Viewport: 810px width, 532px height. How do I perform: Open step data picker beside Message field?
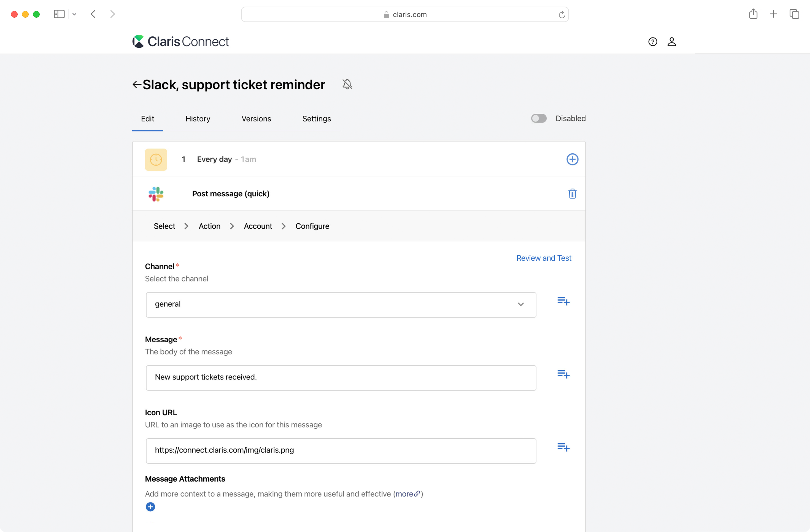(563, 374)
